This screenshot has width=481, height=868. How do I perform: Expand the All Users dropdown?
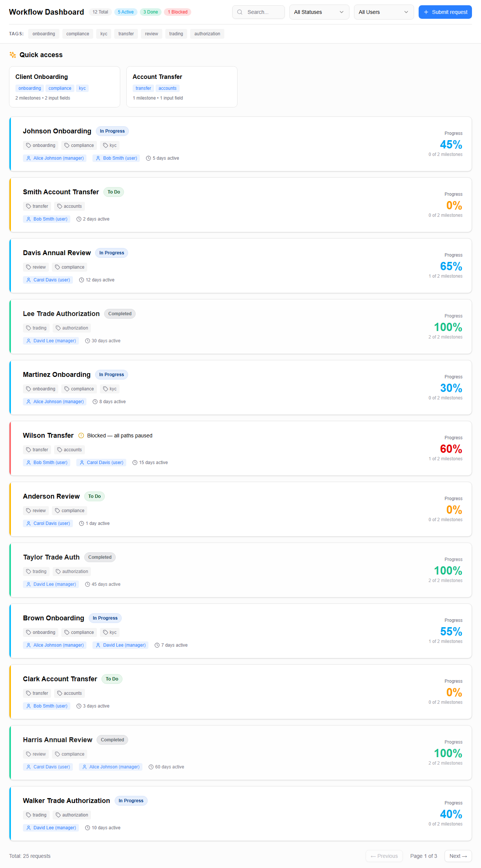(384, 12)
